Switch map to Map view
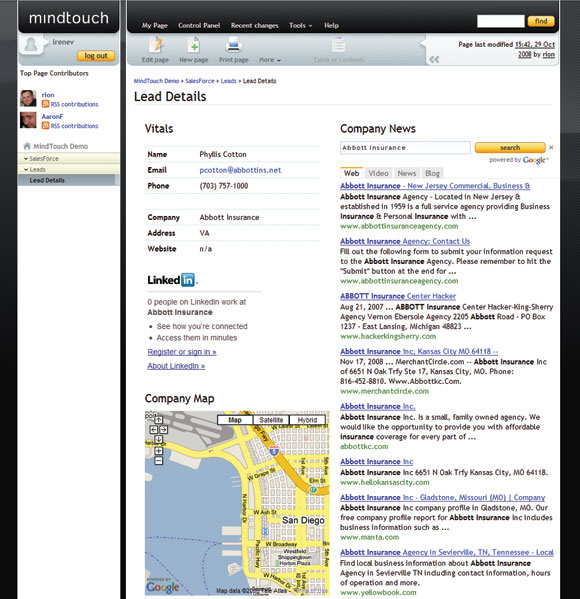580x599 pixels. click(x=235, y=420)
